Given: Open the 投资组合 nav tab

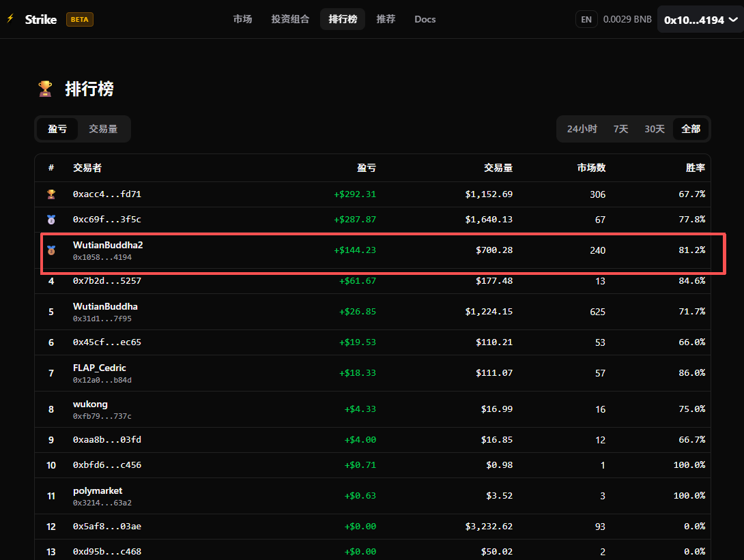Looking at the screenshot, I should click(290, 19).
